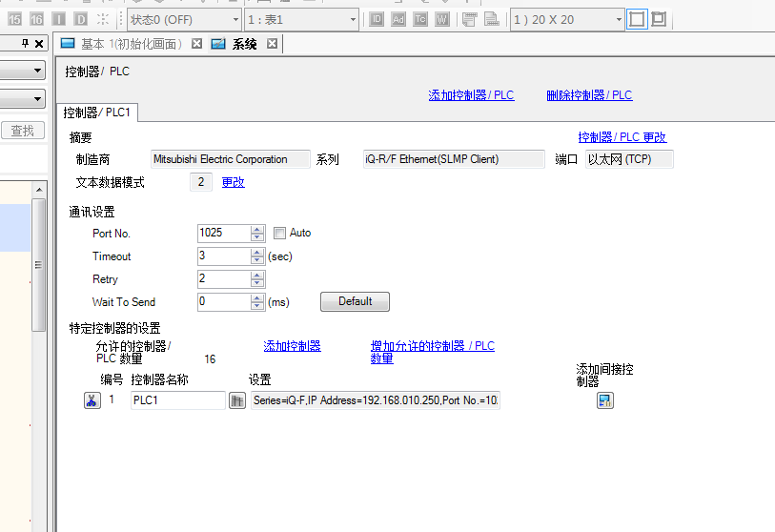The height and width of the screenshot is (532, 775).
Task: Enable the Auto port checkbox
Action: (x=279, y=234)
